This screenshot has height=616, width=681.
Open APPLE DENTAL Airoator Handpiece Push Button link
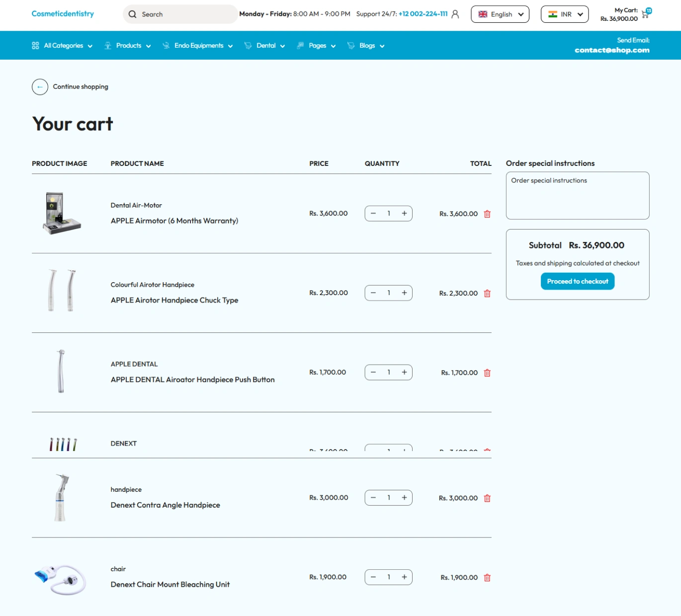click(x=192, y=380)
